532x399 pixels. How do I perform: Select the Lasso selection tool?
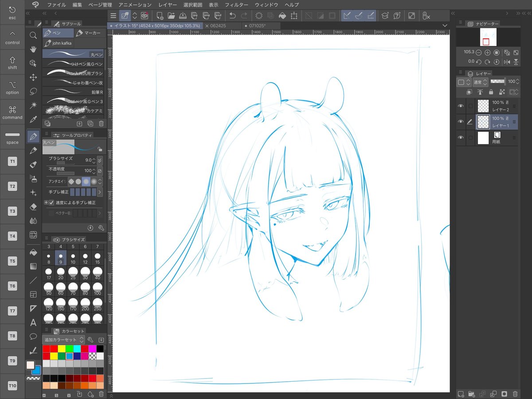tap(33, 91)
